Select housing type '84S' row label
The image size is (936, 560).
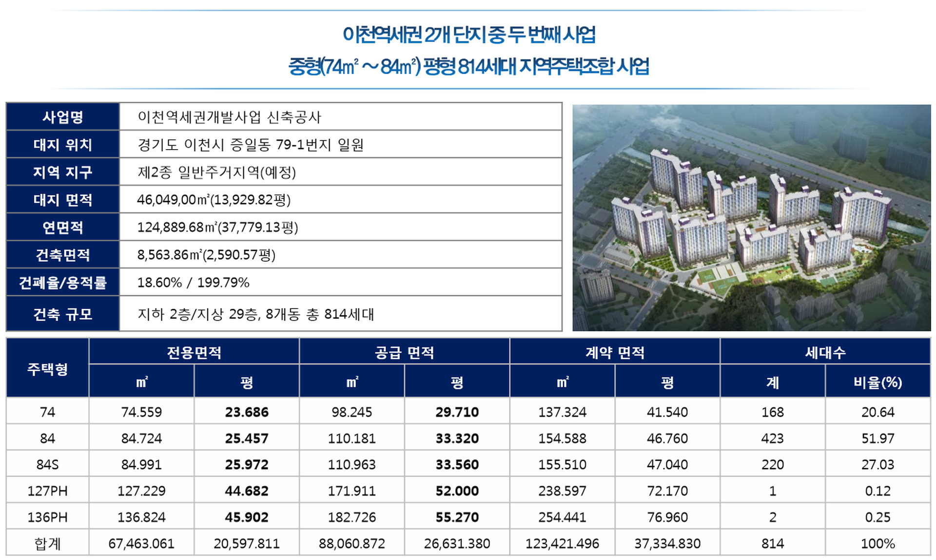pos(48,464)
